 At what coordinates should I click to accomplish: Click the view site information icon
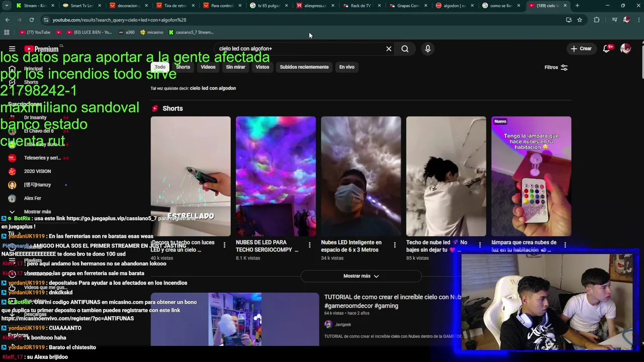(46, 20)
